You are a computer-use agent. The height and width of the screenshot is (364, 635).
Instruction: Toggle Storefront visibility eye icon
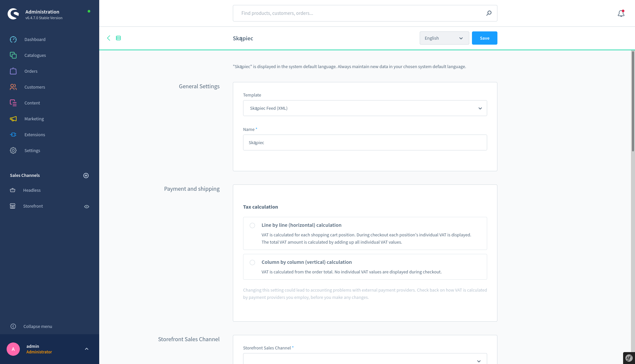point(86,206)
